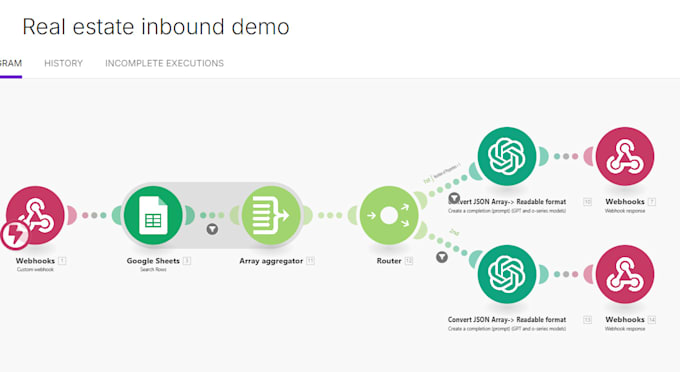Screen dimensions: 680x372
Task: Click the connector between Webhooks and Google Sheets
Action: coord(94,215)
